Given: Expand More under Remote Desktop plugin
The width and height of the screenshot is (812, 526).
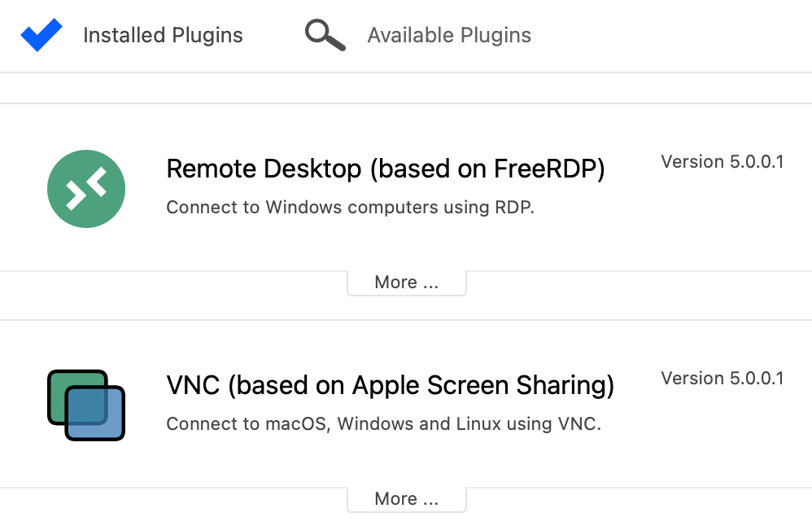Looking at the screenshot, I should click(x=407, y=283).
